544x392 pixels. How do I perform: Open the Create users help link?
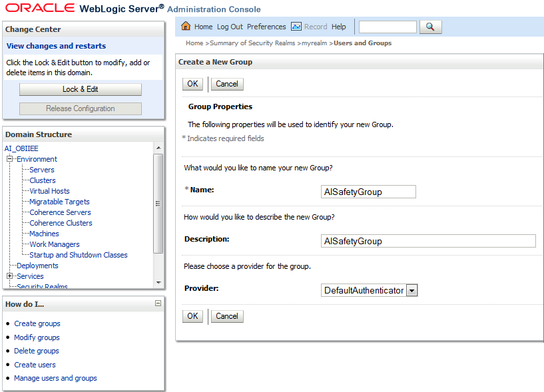click(35, 365)
